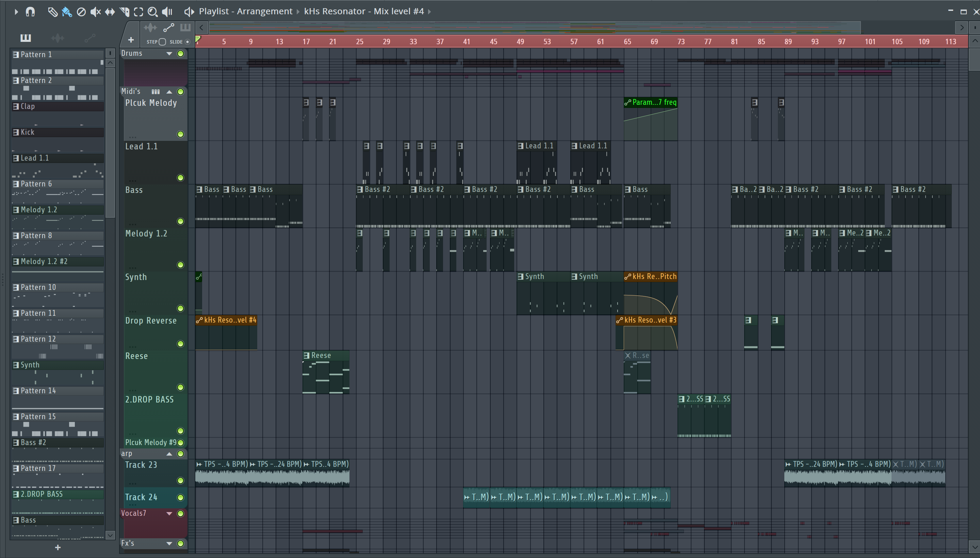Click the speaker icon before Playlist title
This screenshot has width=980, height=558.
point(189,12)
